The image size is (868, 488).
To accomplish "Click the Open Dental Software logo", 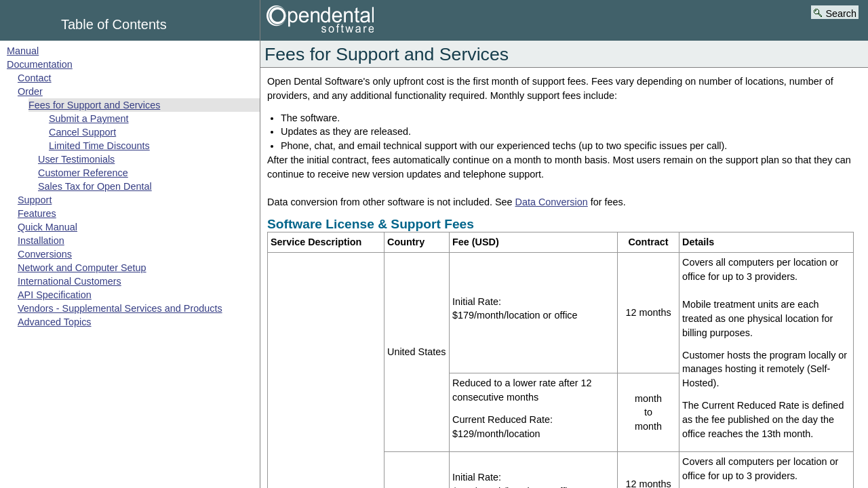I will coord(320,20).
